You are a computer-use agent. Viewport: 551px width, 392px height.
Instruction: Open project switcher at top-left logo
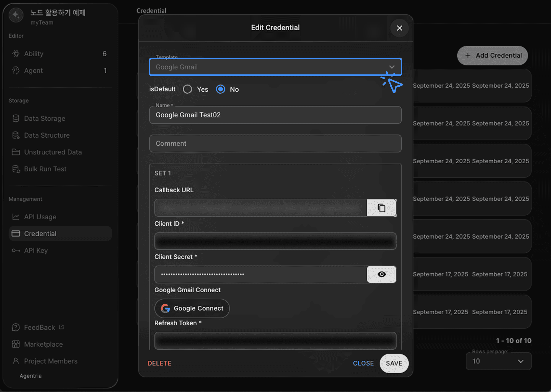coord(16,15)
